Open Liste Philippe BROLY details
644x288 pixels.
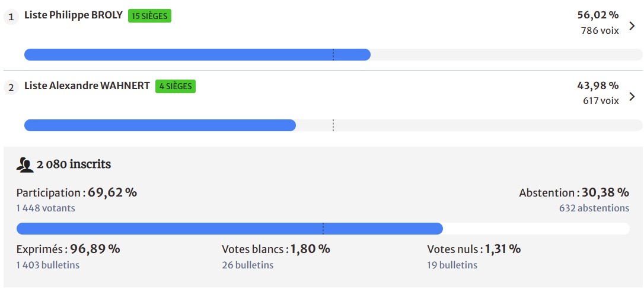tap(74, 16)
